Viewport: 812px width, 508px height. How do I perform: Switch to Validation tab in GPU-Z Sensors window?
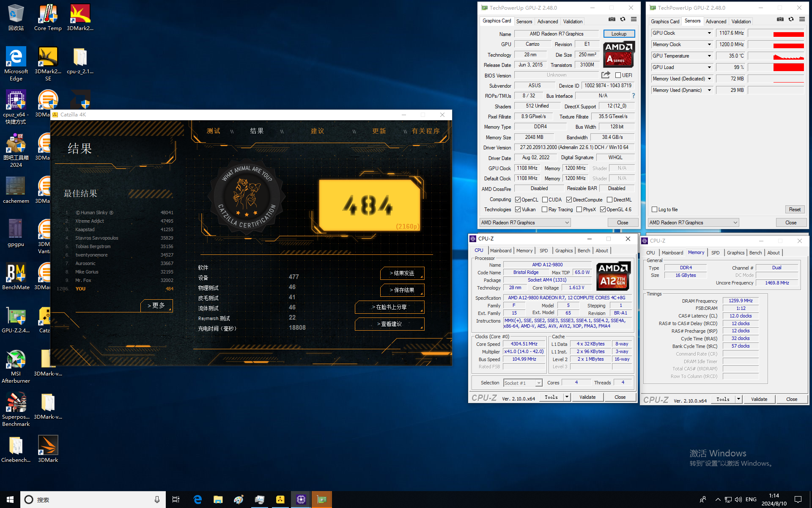tap(741, 22)
